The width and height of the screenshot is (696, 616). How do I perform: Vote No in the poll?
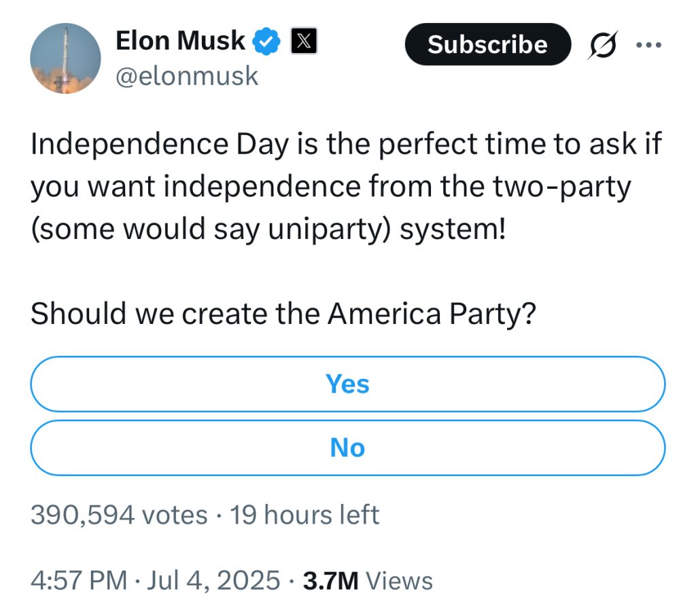point(347,448)
